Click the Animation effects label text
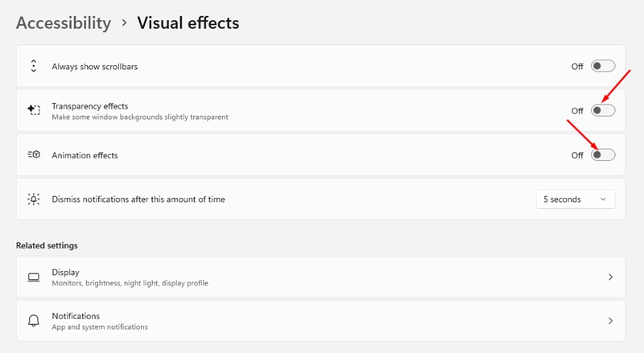644x353 pixels. [85, 155]
